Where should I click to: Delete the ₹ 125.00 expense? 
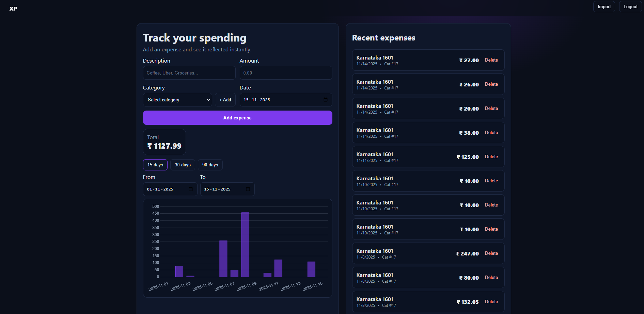491,157
